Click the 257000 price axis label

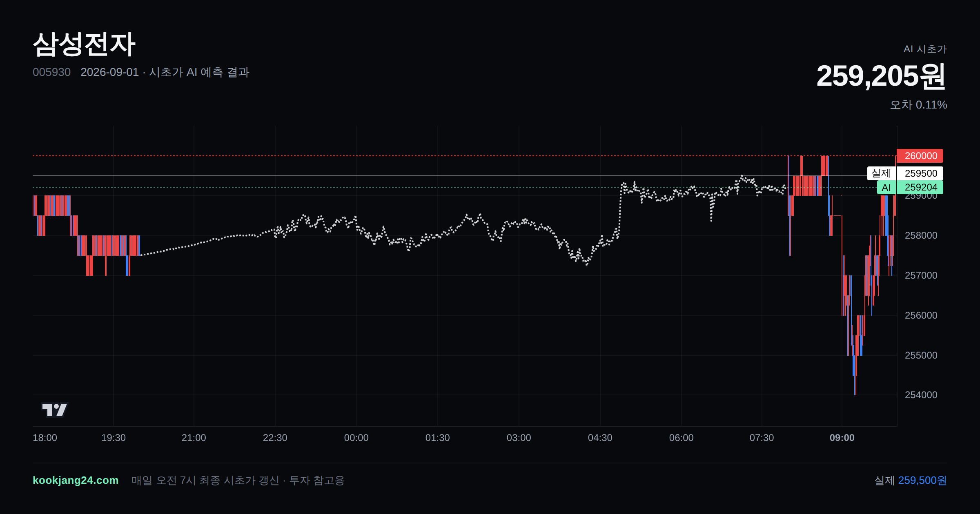(x=921, y=275)
